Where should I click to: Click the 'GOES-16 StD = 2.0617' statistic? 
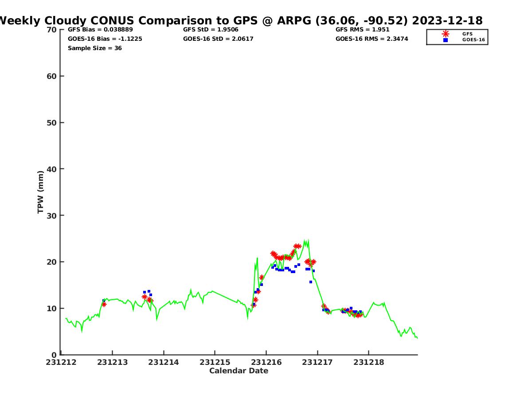coord(218,39)
